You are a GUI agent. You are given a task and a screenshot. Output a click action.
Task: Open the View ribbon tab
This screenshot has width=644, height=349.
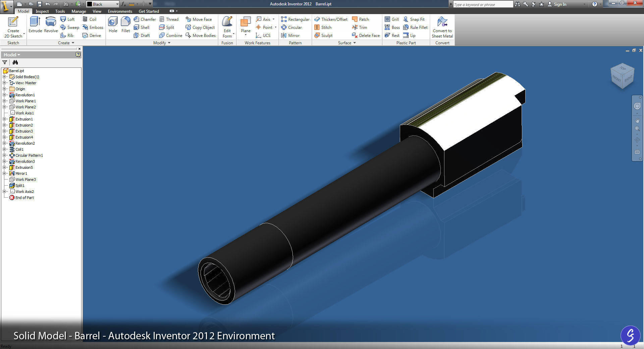(x=97, y=11)
